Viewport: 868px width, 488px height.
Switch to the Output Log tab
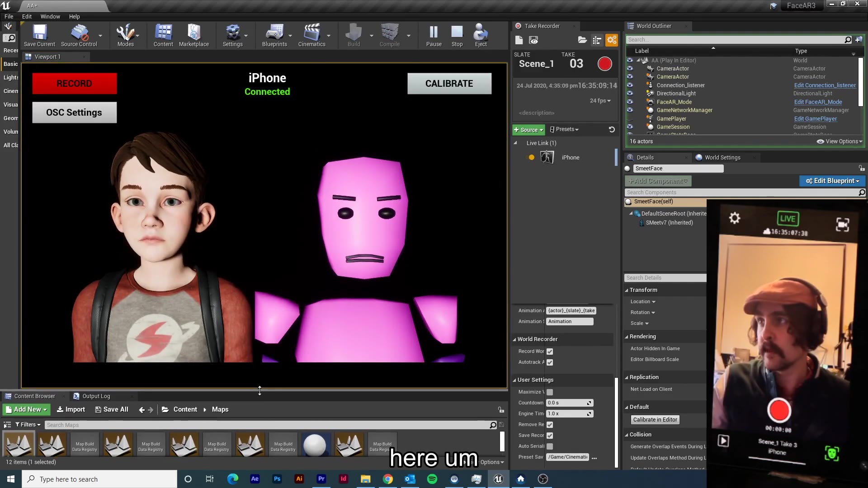pos(96,396)
